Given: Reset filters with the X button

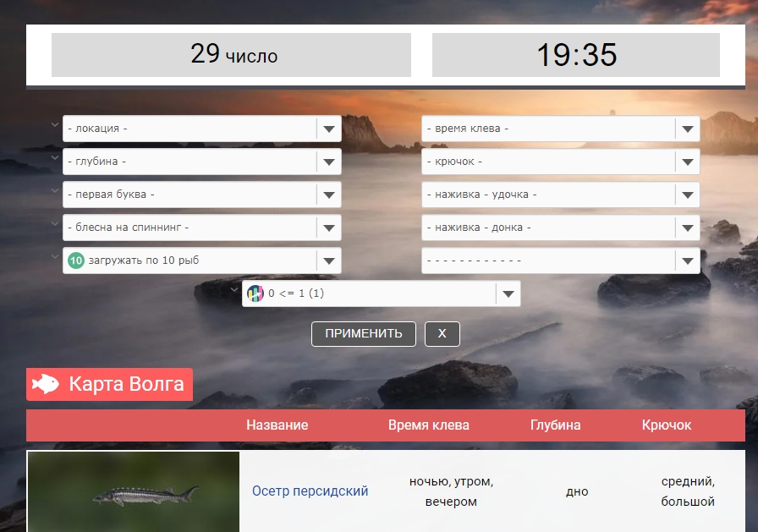Looking at the screenshot, I should pyautogui.click(x=442, y=333).
